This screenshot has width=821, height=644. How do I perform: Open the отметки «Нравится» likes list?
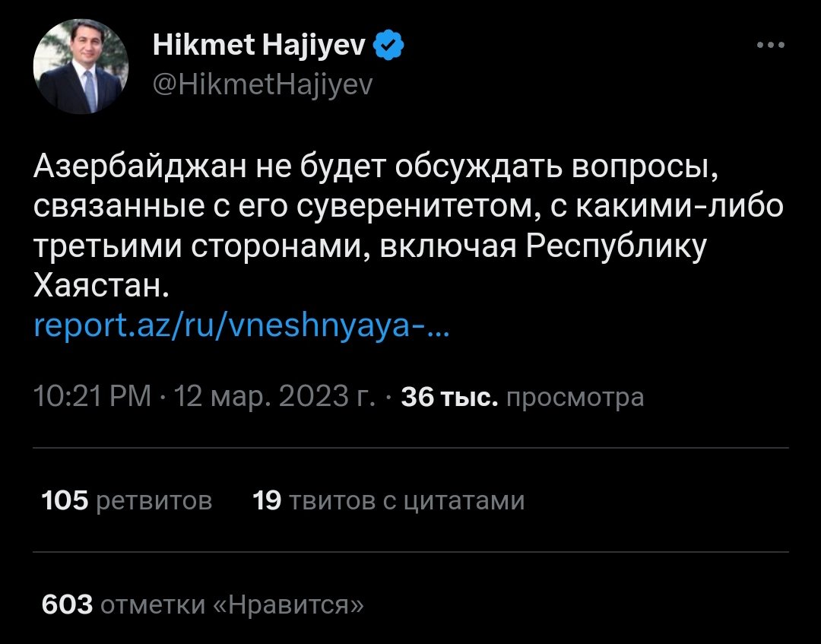pos(232,604)
